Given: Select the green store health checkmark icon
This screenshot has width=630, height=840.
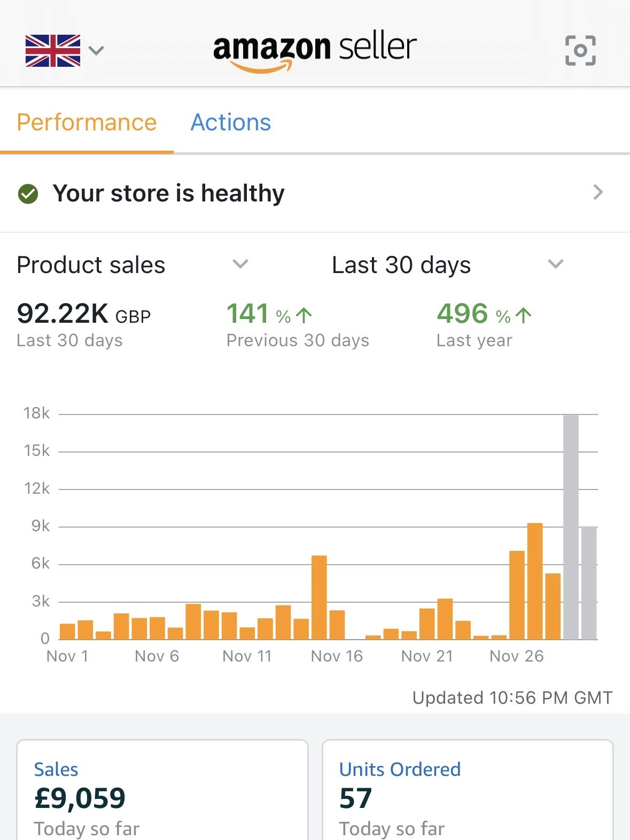Looking at the screenshot, I should tap(28, 193).
